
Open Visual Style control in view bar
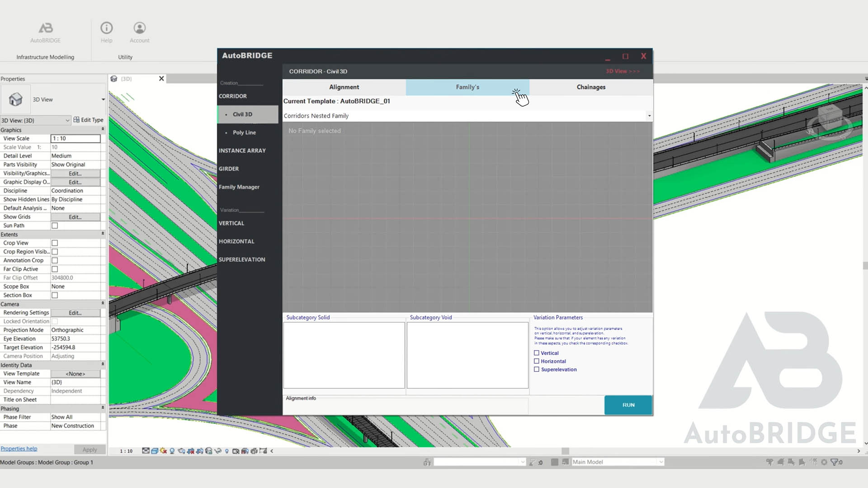pyautogui.click(x=155, y=451)
